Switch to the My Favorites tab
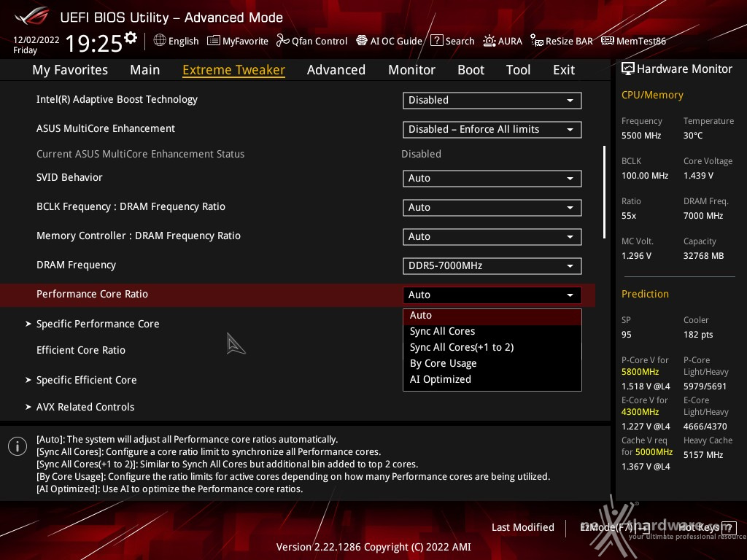The image size is (747, 560). tap(70, 70)
